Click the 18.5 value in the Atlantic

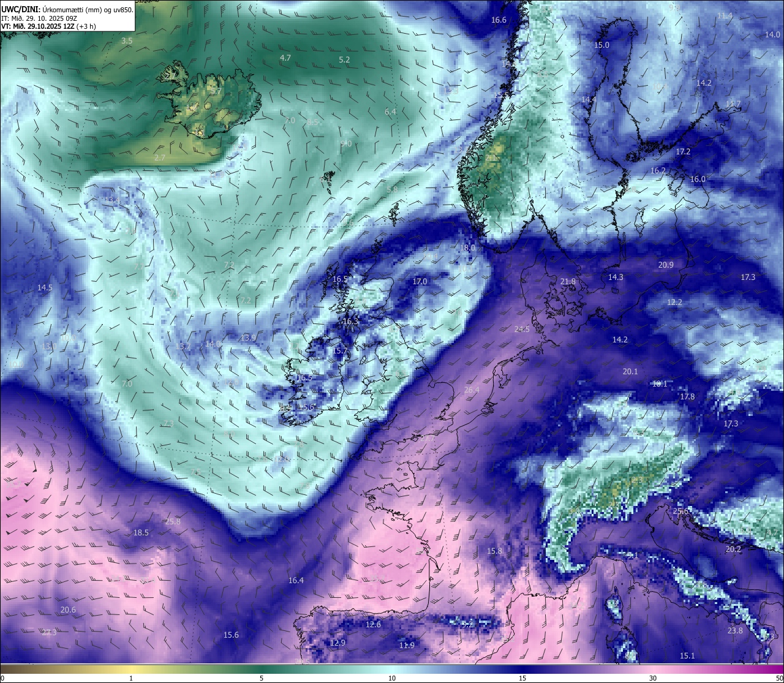click(x=141, y=532)
